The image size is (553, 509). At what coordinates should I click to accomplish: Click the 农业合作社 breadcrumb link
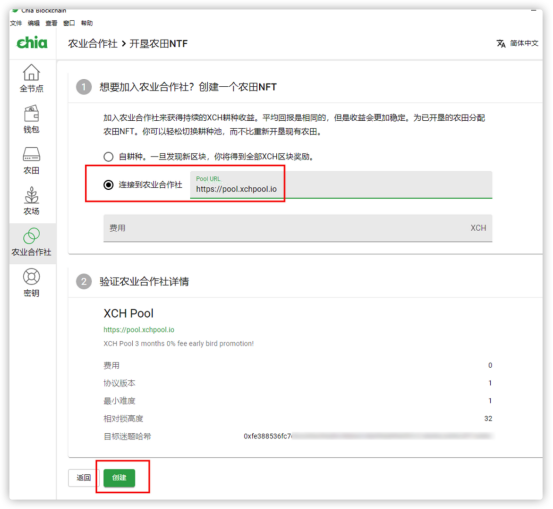click(92, 44)
